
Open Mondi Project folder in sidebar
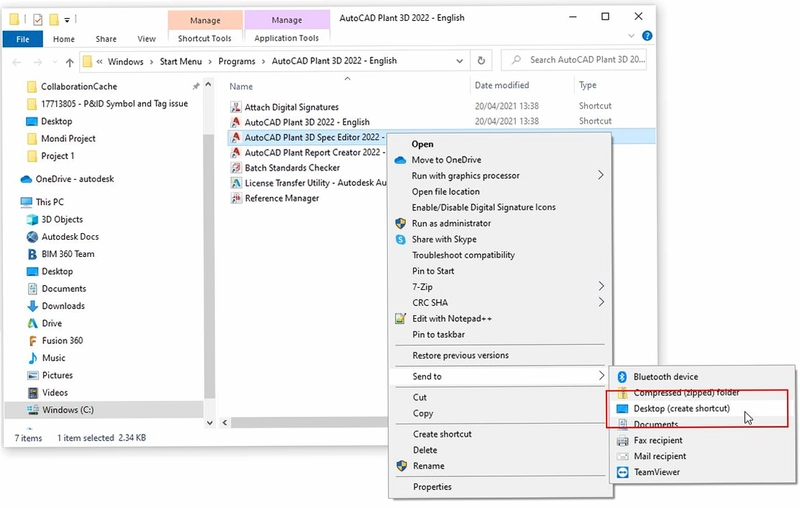(x=68, y=139)
